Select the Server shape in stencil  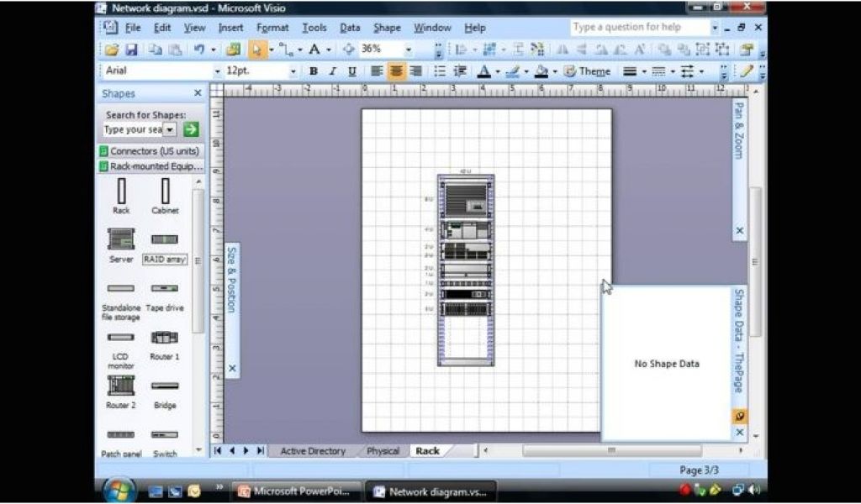[x=121, y=245]
